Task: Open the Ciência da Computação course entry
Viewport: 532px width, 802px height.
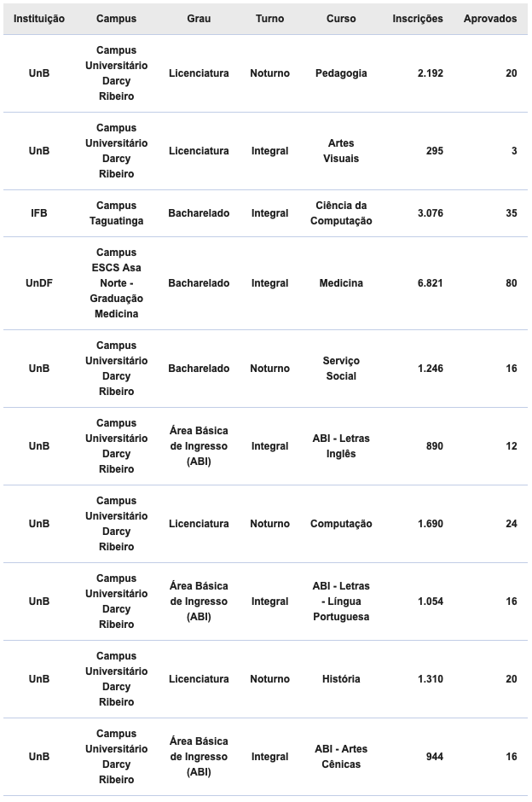Action: pyautogui.click(x=341, y=213)
